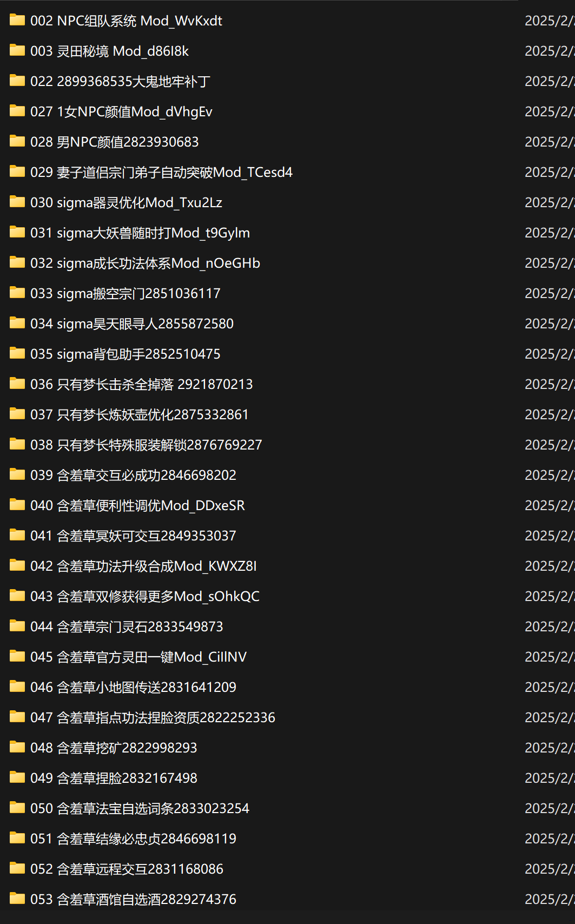575x924 pixels.
Task: Select 034 sigma昊天眼寻人2855872580 entry
Action: (132, 324)
